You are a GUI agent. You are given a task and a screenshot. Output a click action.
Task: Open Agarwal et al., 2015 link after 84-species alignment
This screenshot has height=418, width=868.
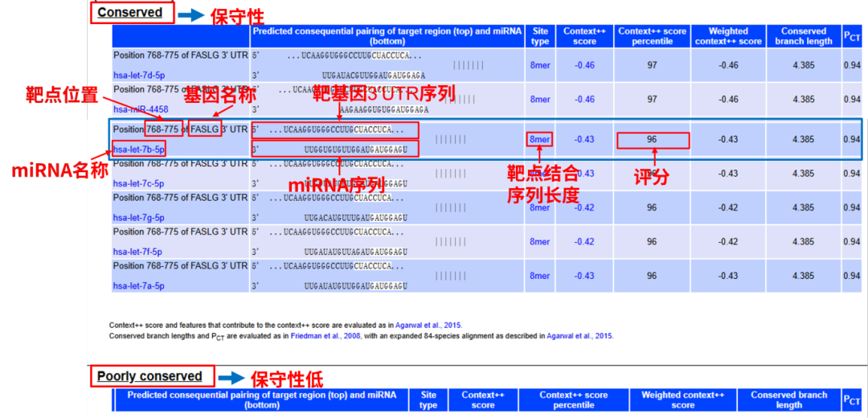coord(579,335)
